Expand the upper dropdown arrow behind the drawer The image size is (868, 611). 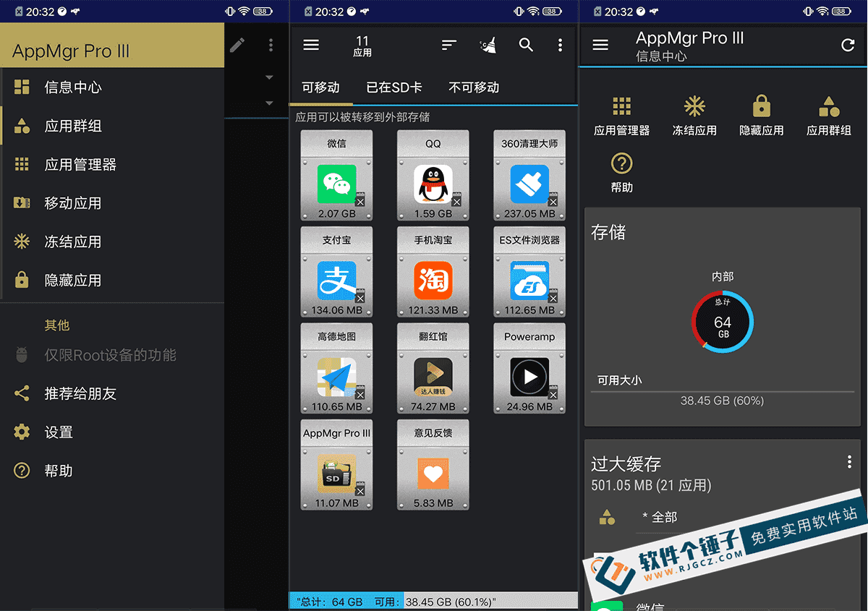269,77
